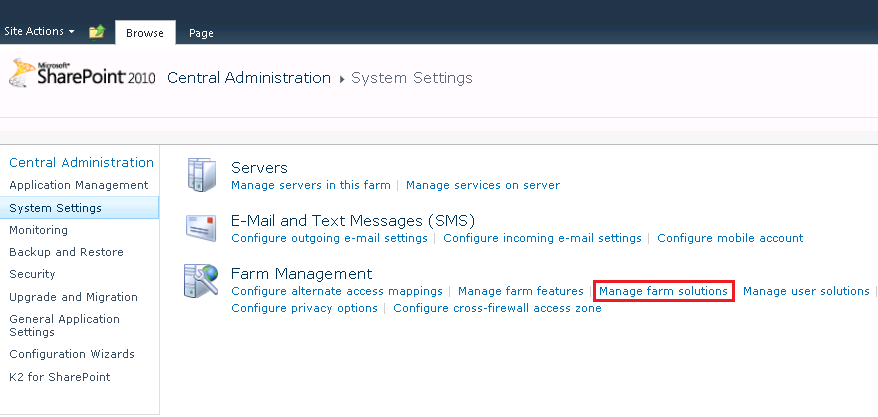This screenshot has width=878, height=417.
Task: Open Configure cross-firewall access zone link
Action: (x=497, y=308)
